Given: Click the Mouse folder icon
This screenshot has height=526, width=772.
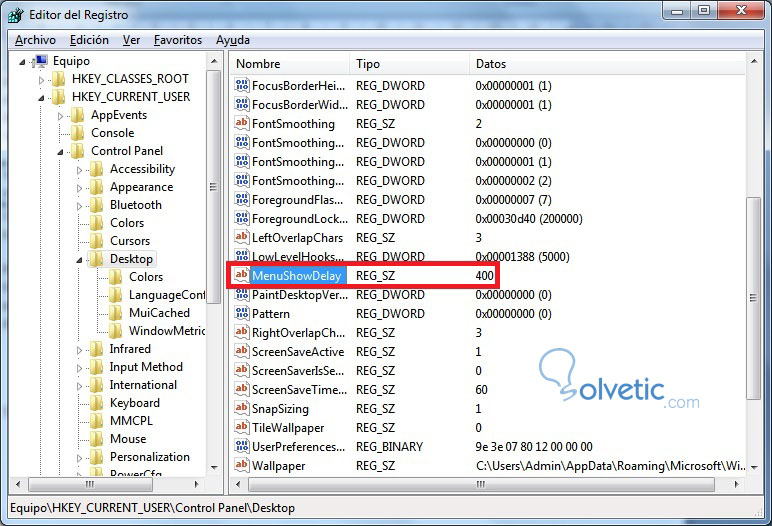Looking at the screenshot, I should (x=96, y=439).
